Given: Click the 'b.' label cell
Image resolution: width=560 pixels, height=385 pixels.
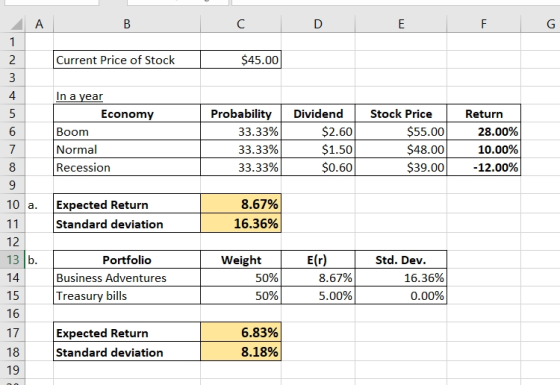Looking at the screenshot, I should (39, 260).
